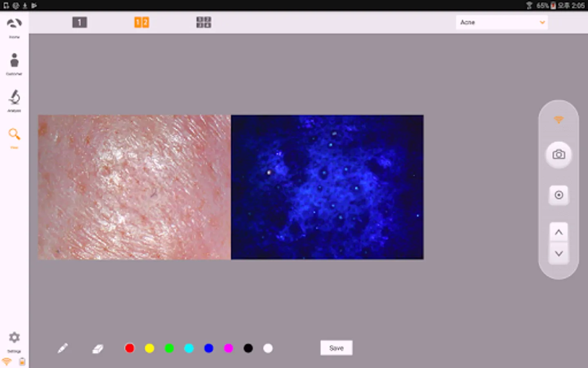Pick the white color swatch

[x=268, y=348]
